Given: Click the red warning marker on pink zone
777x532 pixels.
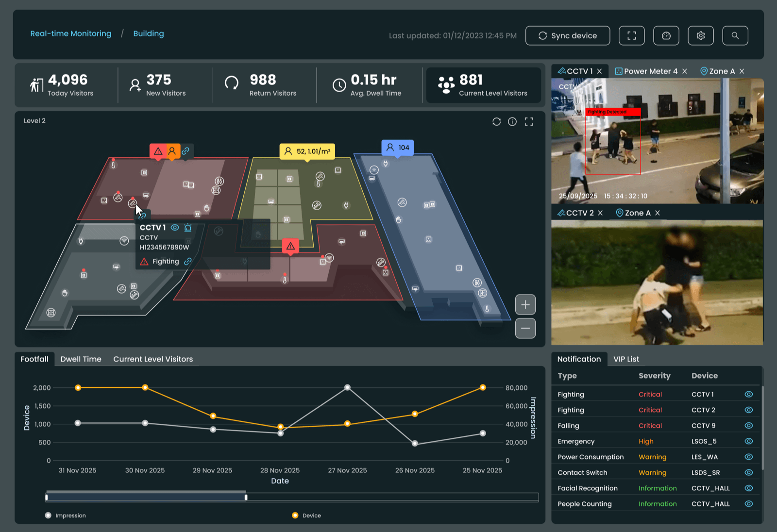Looking at the screenshot, I should pos(158,151).
